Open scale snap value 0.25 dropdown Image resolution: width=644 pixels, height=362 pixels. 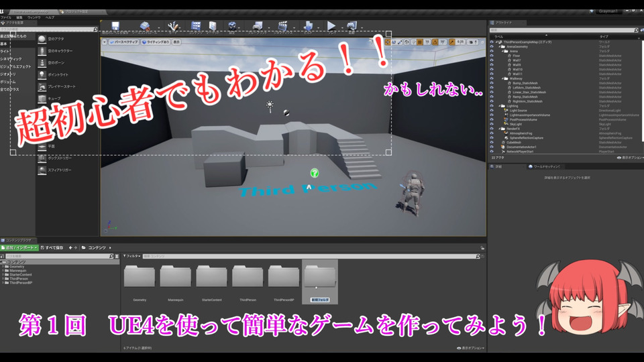point(460,42)
